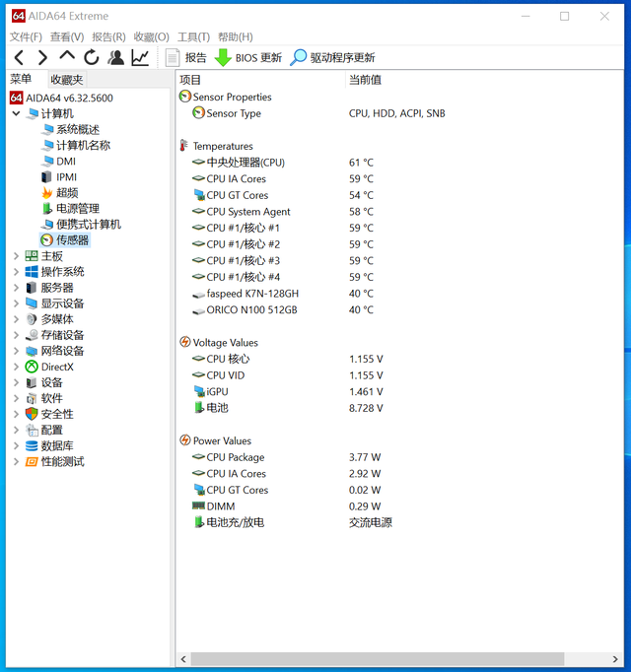Open the 报告(R) menu
Image resolution: width=631 pixels, height=672 pixels.
tap(108, 36)
